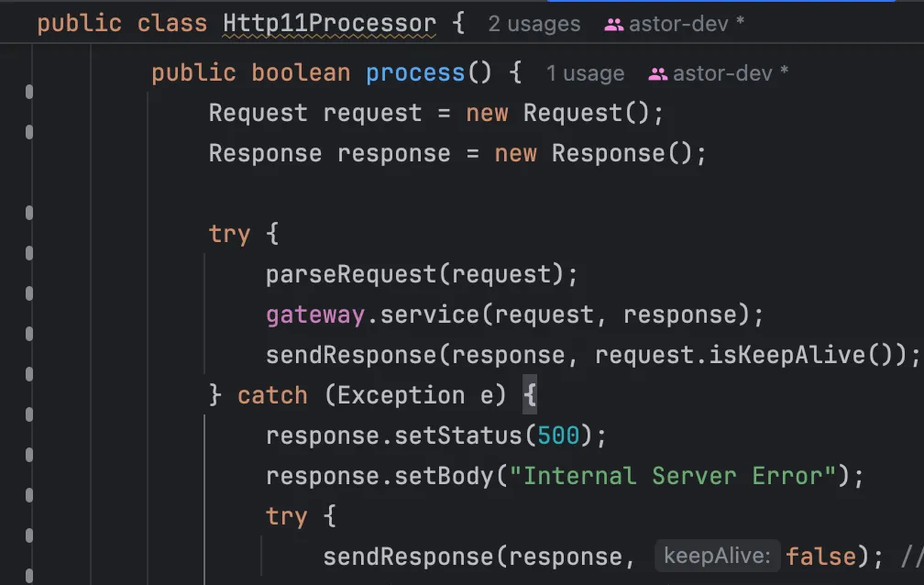Click the process method name
The height and width of the screenshot is (585, 924).
point(414,73)
